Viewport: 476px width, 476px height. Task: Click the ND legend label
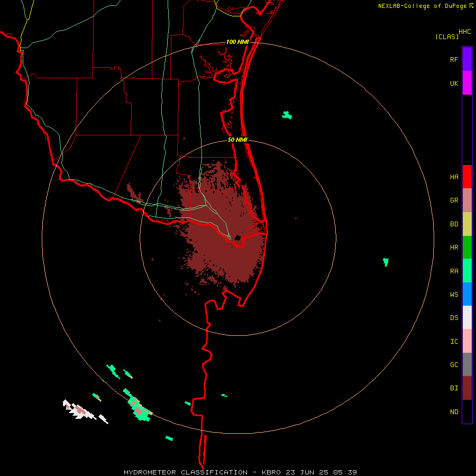pyautogui.click(x=454, y=412)
